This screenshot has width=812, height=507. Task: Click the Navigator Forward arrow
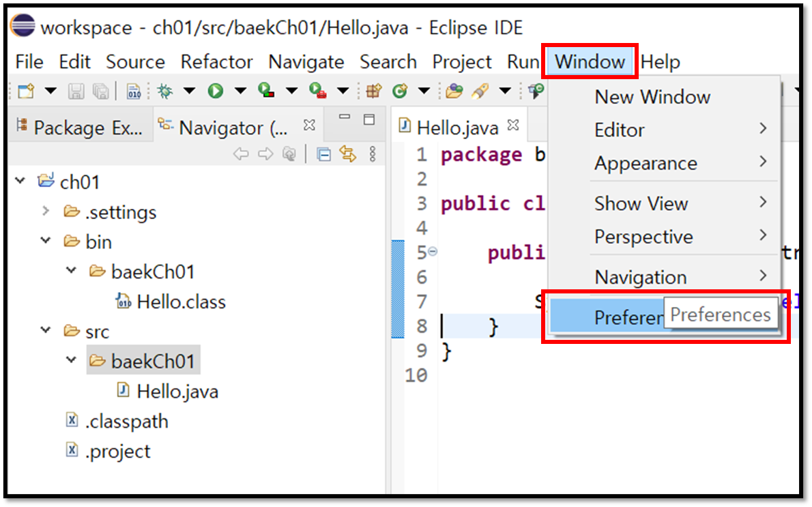265,154
